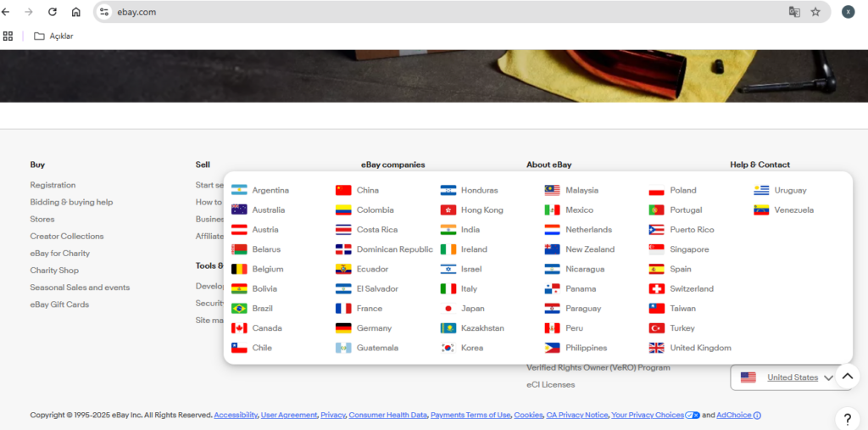Click the Help & Contact heading
The image size is (868, 430).
click(760, 165)
